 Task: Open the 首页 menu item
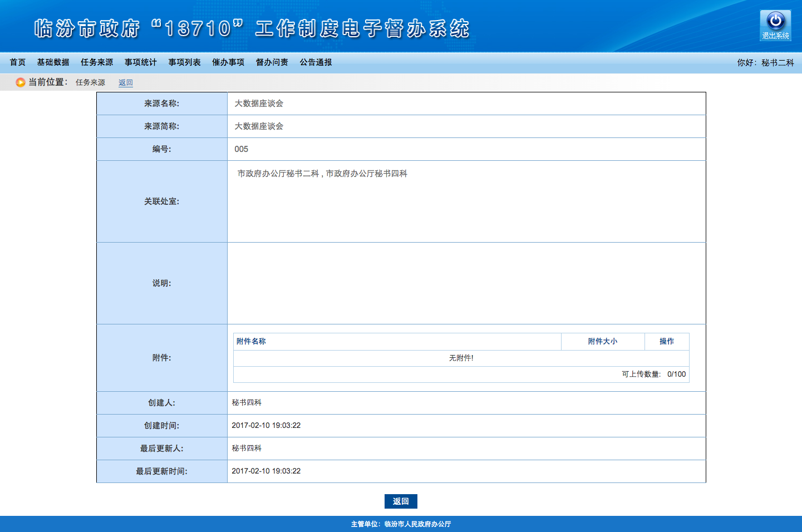18,62
